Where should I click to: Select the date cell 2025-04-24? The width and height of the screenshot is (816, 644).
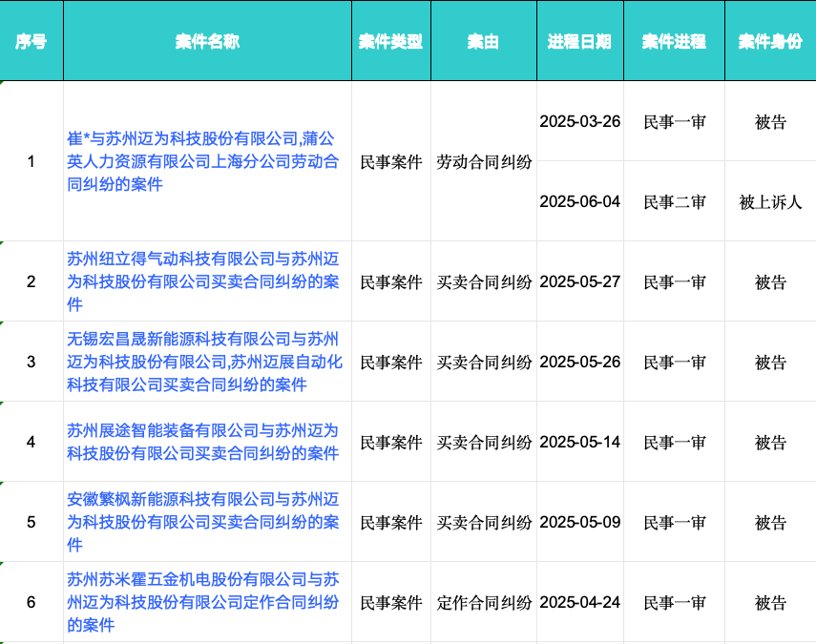click(x=579, y=602)
